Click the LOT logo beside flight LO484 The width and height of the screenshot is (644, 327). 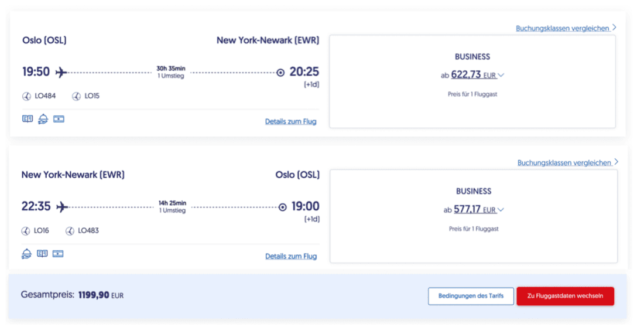(x=27, y=96)
